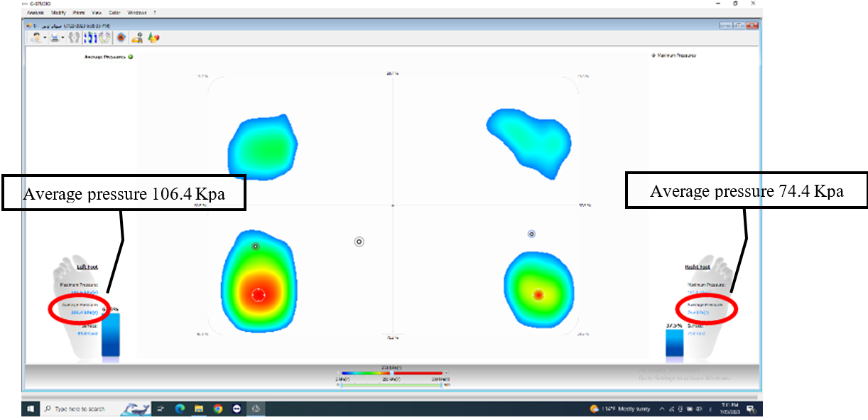
Task: Open the notification center icon
Action: tap(749, 409)
